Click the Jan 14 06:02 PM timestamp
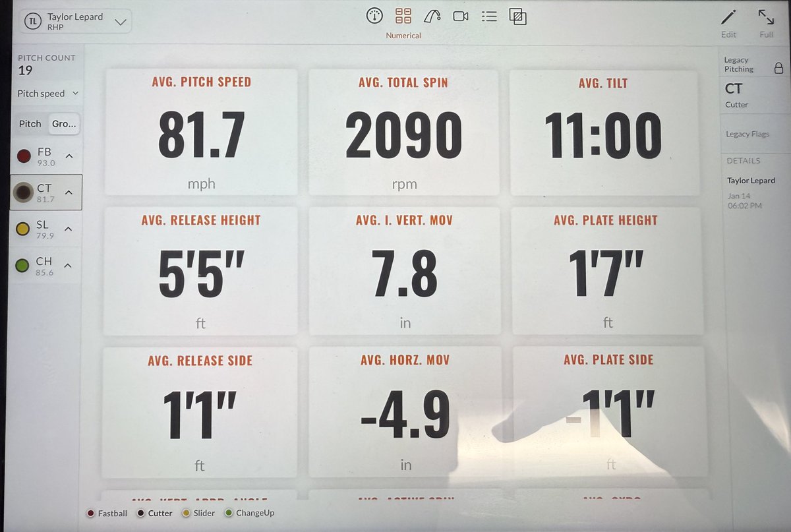The image size is (791, 532). (x=745, y=201)
